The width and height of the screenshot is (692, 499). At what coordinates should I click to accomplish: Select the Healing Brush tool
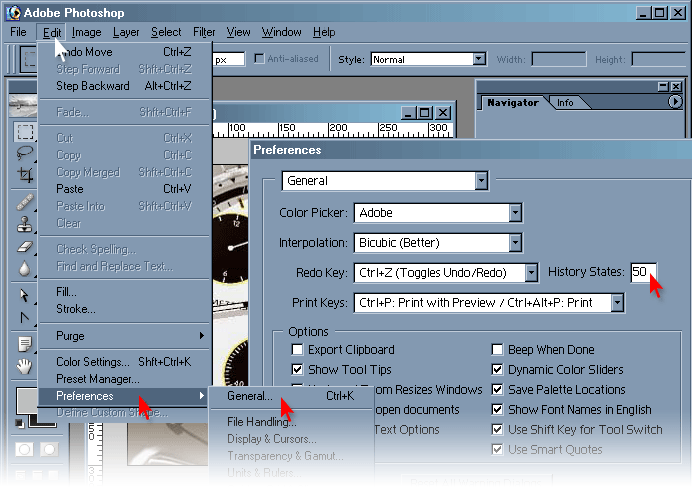25,202
